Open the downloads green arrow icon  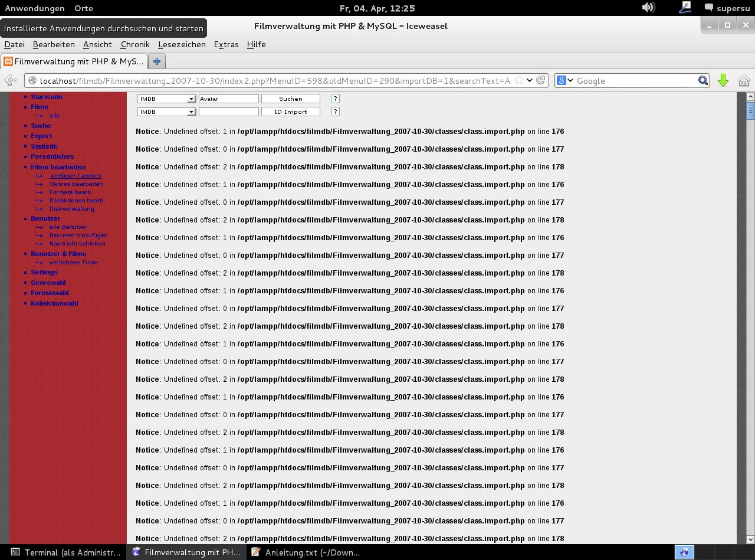coord(723,81)
